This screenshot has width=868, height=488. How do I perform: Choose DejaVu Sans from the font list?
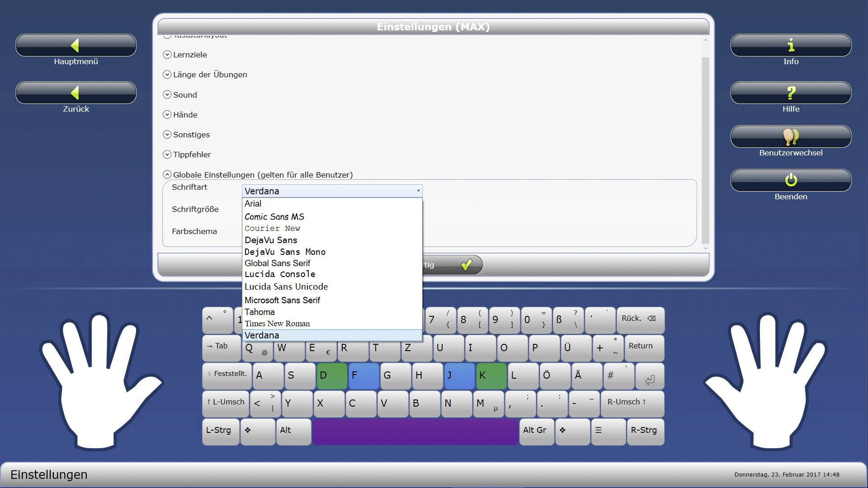(332, 240)
